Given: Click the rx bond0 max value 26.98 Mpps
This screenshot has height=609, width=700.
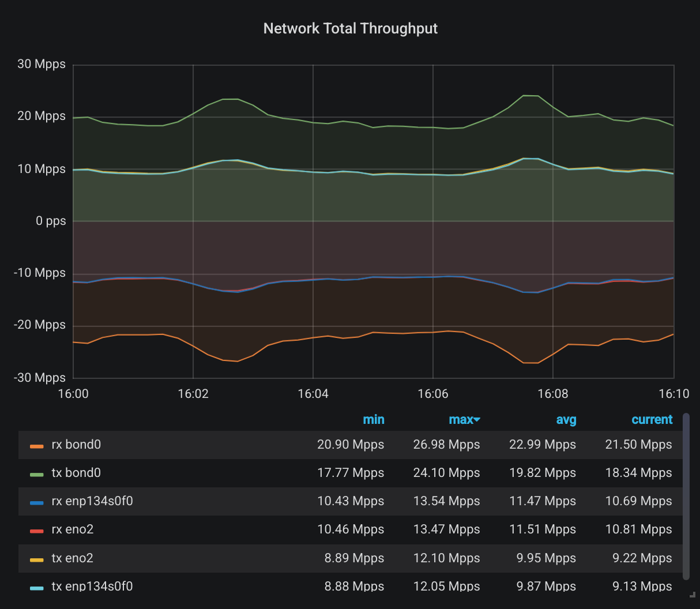Looking at the screenshot, I should point(447,445).
